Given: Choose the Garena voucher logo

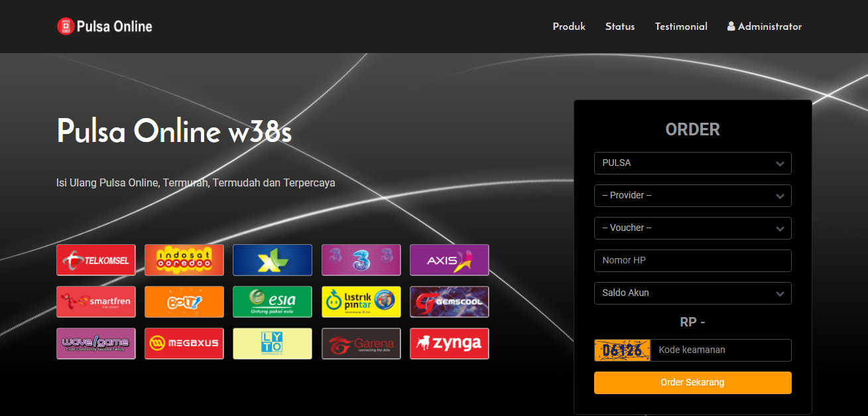Looking at the screenshot, I should pyautogui.click(x=361, y=344).
